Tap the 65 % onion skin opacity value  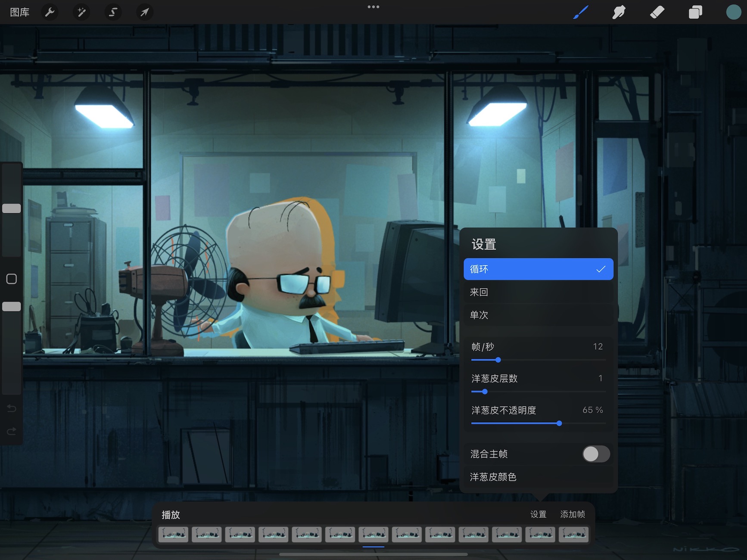pyautogui.click(x=593, y=410)
